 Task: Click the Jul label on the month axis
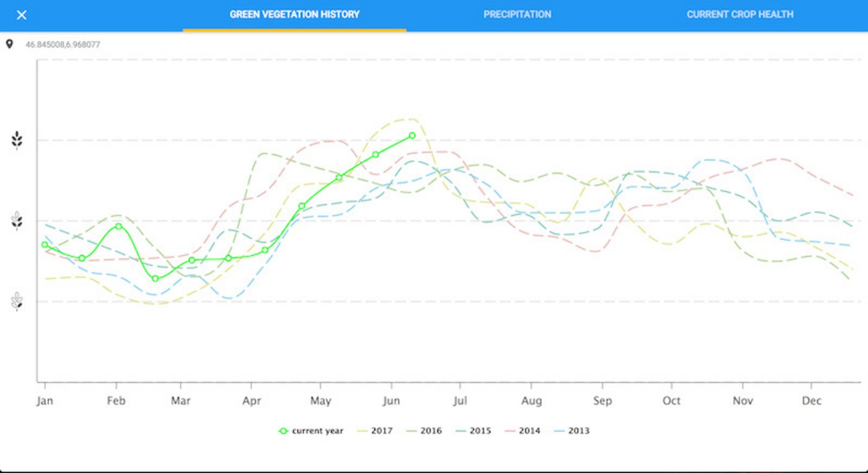point(459,401)
